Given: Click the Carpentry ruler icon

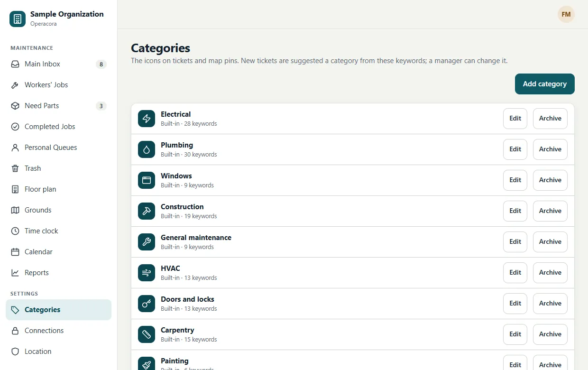Looking at the screenshot, I should pos(147,334).
